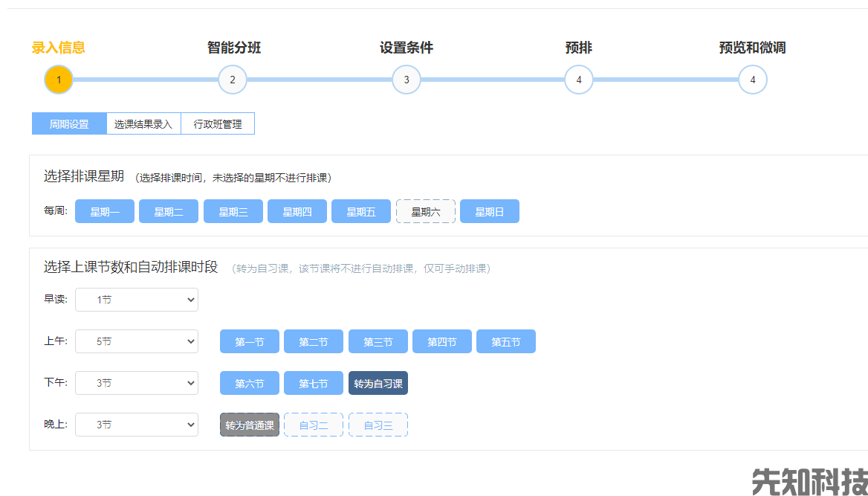The image size is (868, 496).
Task: Switch to 行政班管理 tab
Action: (x=218, y=123)
